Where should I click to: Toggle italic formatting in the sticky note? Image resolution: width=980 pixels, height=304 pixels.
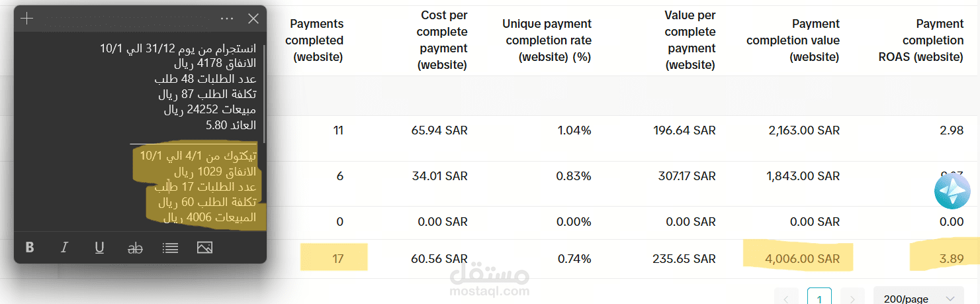click(x=64, y=248)
